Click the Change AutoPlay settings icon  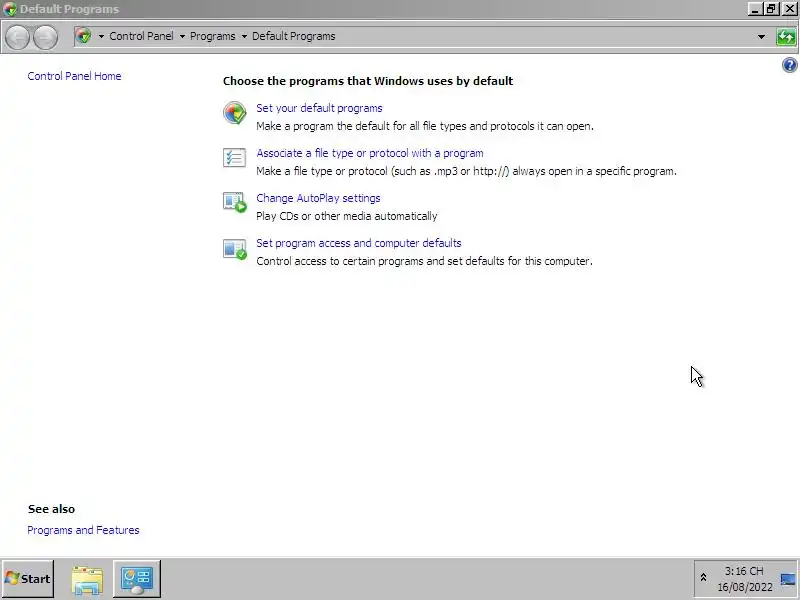click(235, 202)
